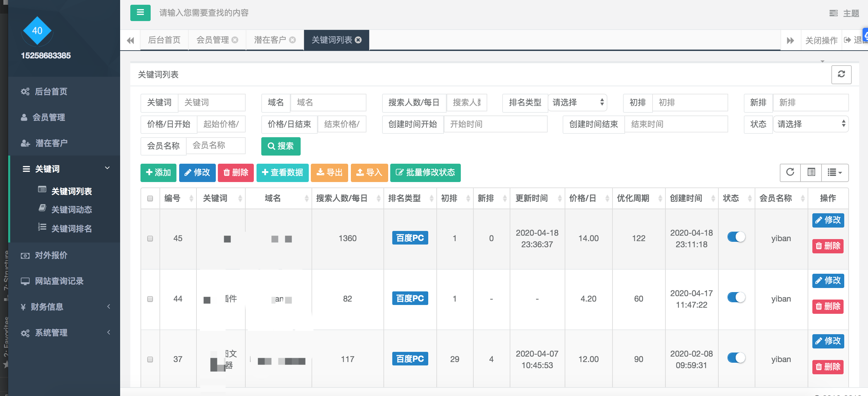This screenshot has height=396, width=868.
Task: Focus the 创建时间开始 date input
Action: point(496,124)
